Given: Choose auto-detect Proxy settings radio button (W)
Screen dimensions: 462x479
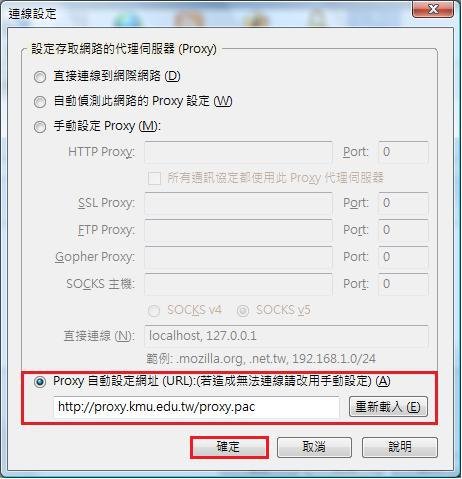Looking at the screenshot, I should (x=40, y=102).
